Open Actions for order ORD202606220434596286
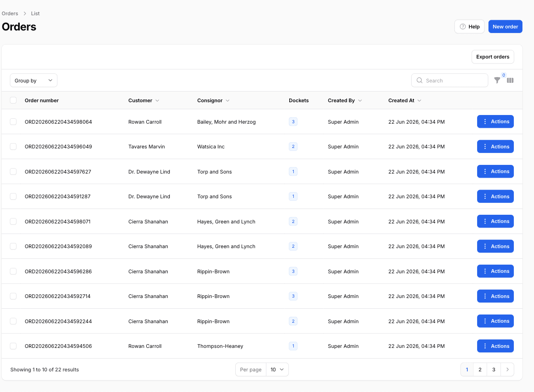 coord(495,271)
